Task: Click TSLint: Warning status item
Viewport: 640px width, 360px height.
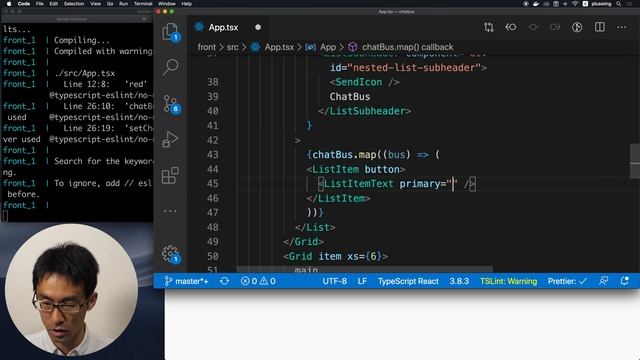Action: pyautogui.click(x=509, y=281)
